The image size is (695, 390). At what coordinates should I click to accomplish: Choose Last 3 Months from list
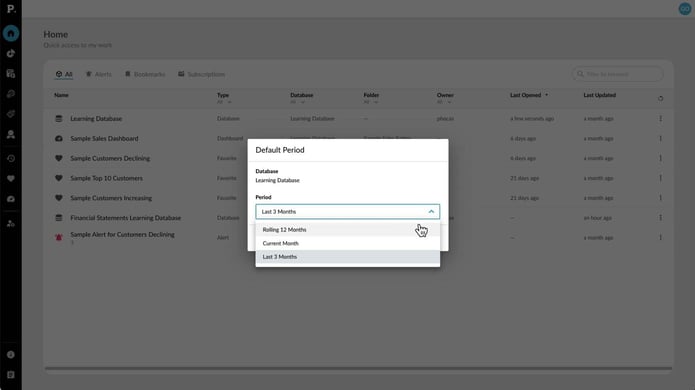[x=348, y=257]
